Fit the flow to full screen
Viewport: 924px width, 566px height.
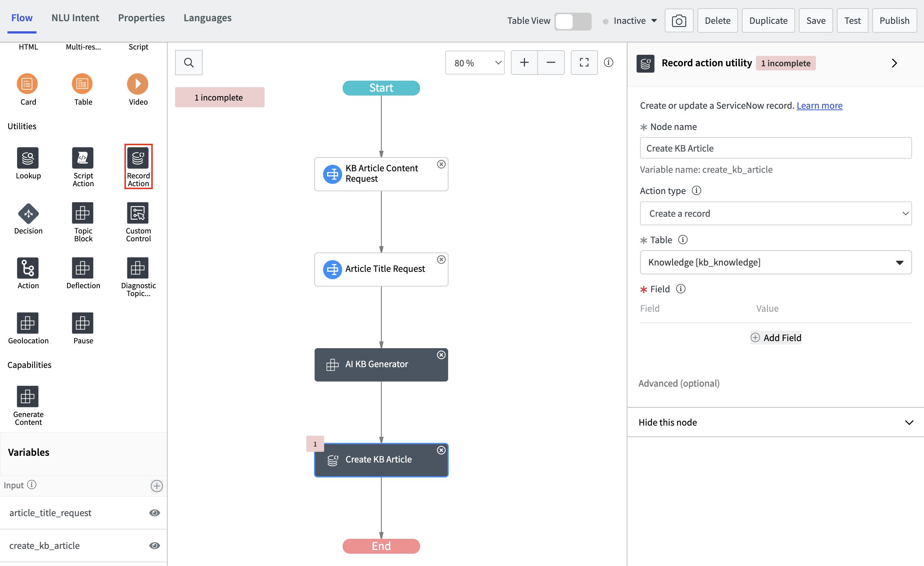pos(584,62)
